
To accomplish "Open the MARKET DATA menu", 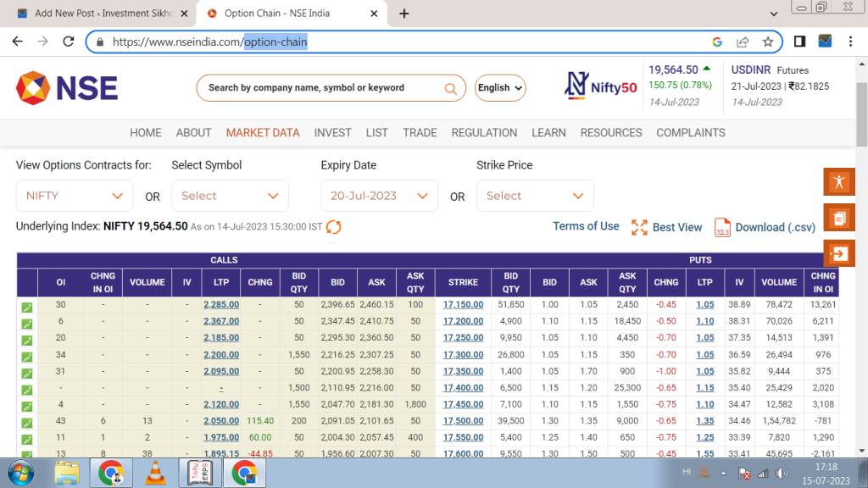I will (x=263, y=133).
